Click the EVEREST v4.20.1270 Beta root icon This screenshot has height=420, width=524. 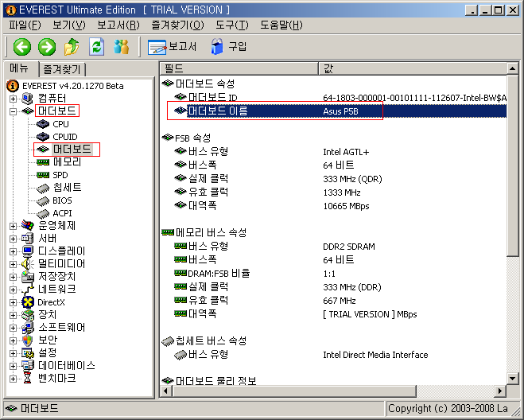tap(13, 86)
